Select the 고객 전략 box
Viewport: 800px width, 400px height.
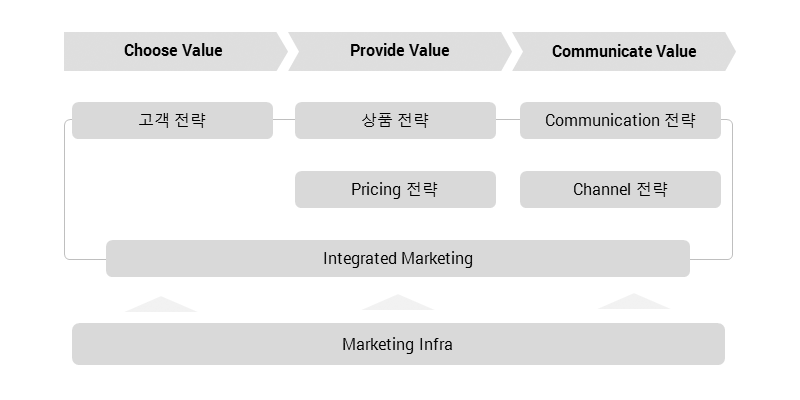(172, 120)
